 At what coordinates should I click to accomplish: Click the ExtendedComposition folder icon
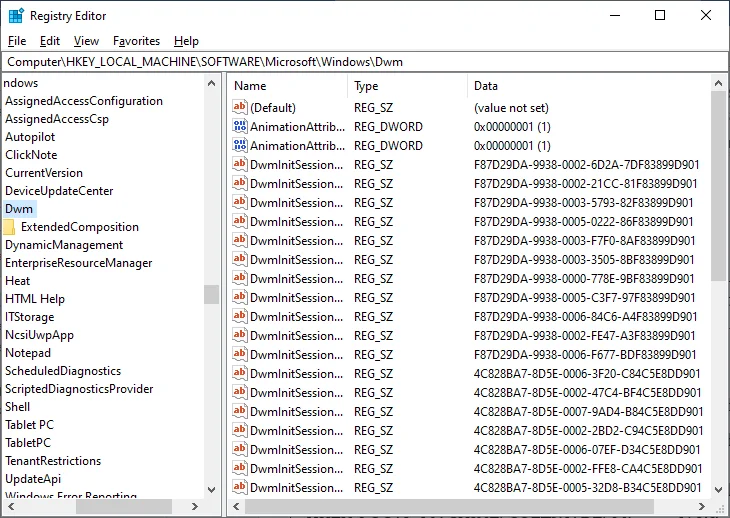[9, 227]
